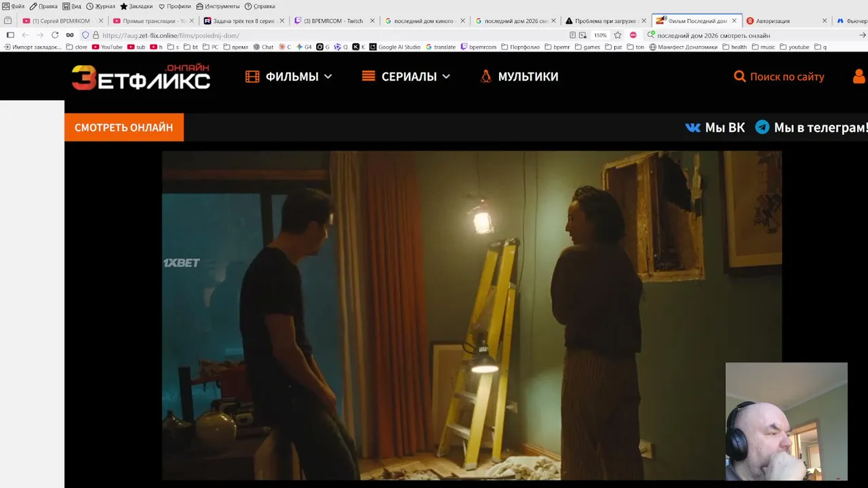Open the YouTube bookmark
The image size is (868, 488).
107,47
